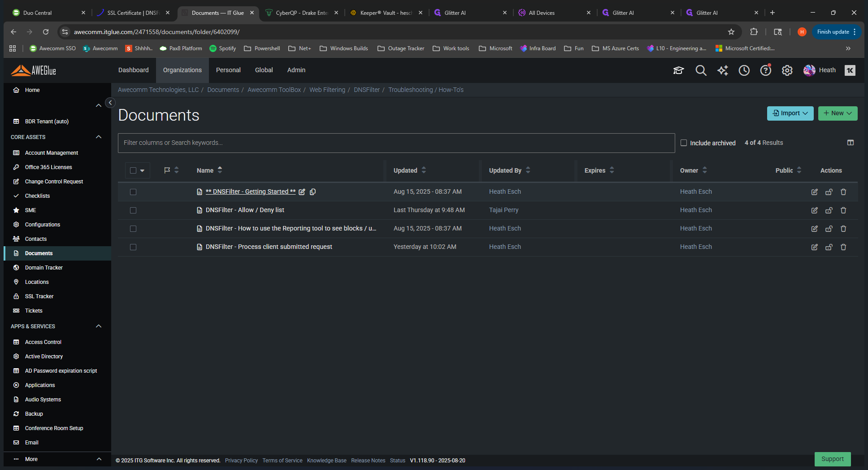Copy link icon beside Getting Started name
Image resolution: width=868 pixels, height=470 pixels.
[313, 192]
